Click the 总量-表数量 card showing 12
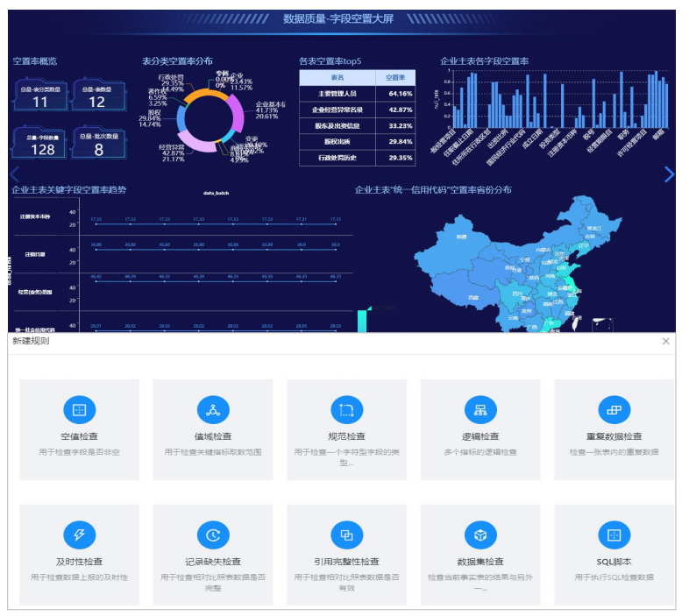The width and height of the screenshot is (689, 616). 97,95
